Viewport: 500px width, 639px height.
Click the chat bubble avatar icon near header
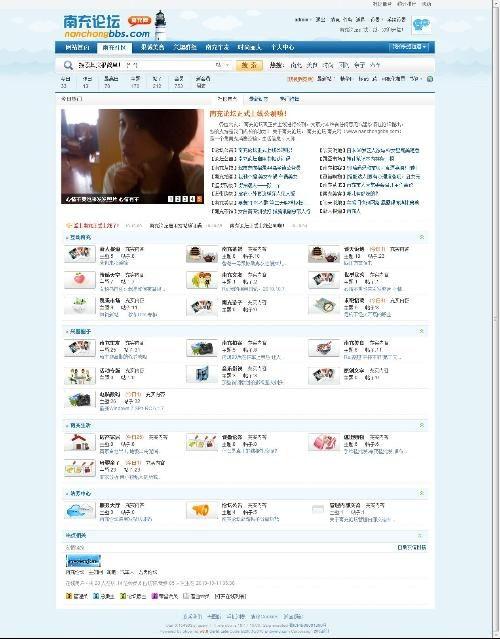coord(421,25)
